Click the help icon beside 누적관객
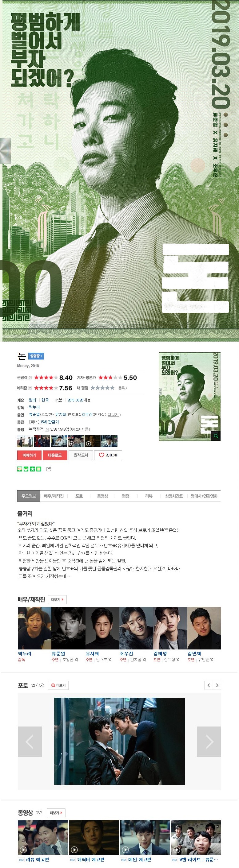Screen dimensions: 239x868 tap(46, 430)
